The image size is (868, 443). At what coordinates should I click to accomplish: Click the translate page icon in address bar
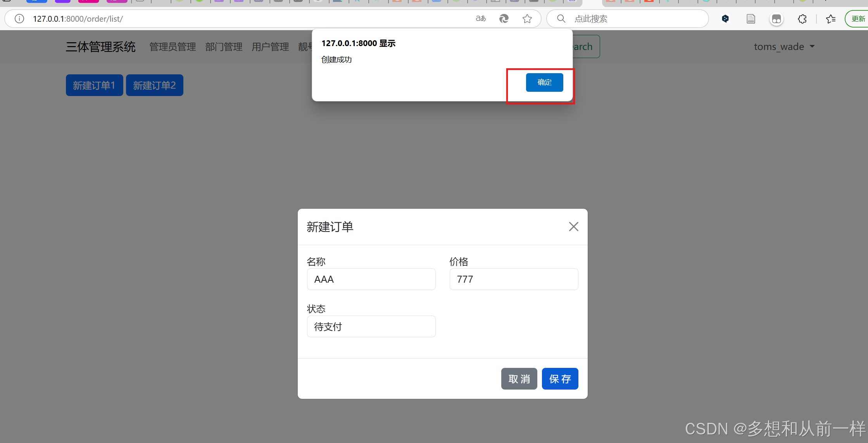[481, 19]
